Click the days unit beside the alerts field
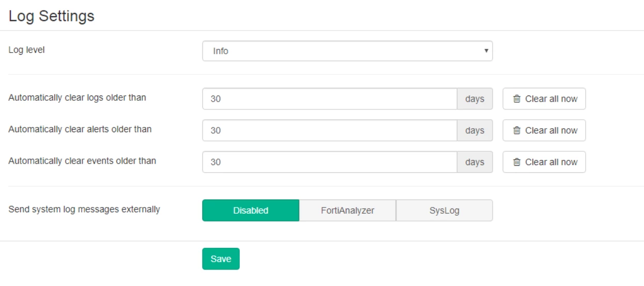Viewport: 644px width, 286px height. pyautogui.click(x=475, y=130)
